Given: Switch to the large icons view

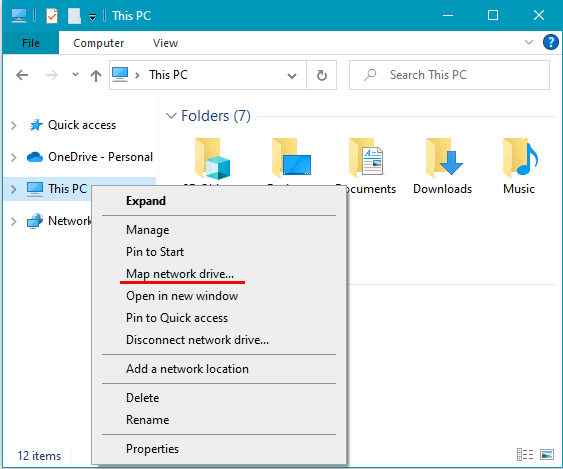Looking at the screenshot, I should click(547, 455).
